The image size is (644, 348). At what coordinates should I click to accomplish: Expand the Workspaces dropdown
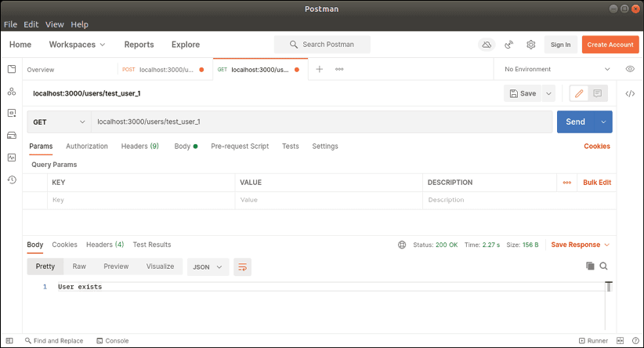(77, 45)
